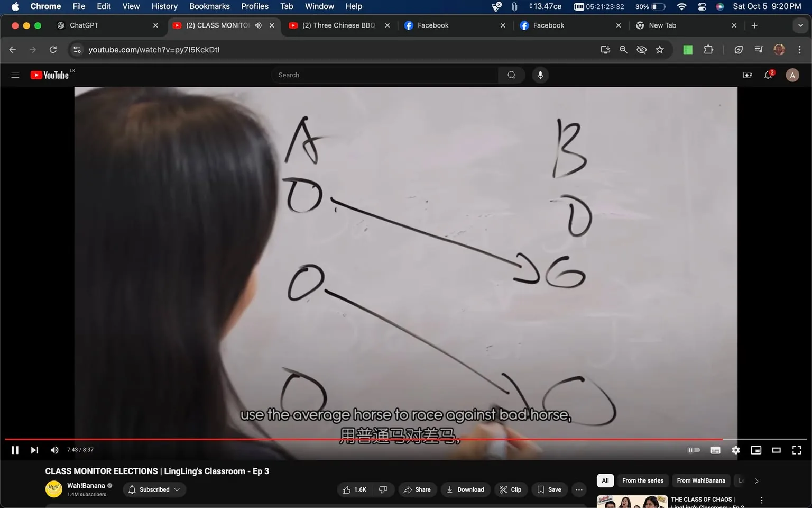
Task: Enter fullscreen mode
Action: pyautogui.click(x=796, y=450)
